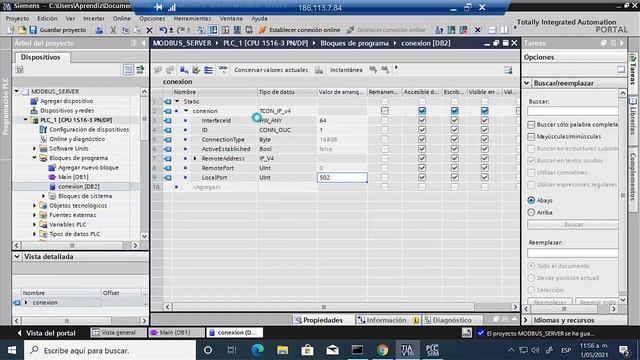The height and width of the screenshot is (360, 640).
Task: Open File Explorer from taskbar
Action: coord(282,350)
